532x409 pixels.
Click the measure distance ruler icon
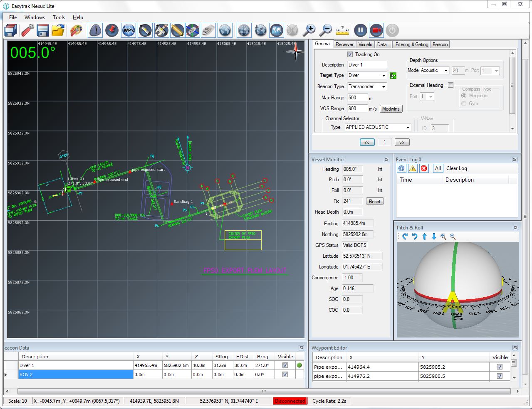(342, 30)
